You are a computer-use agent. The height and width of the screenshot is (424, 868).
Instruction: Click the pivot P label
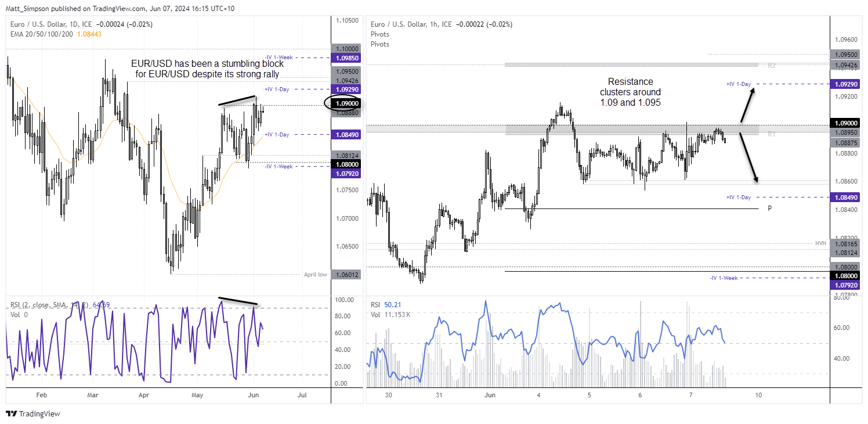click(x=769, y=208)
